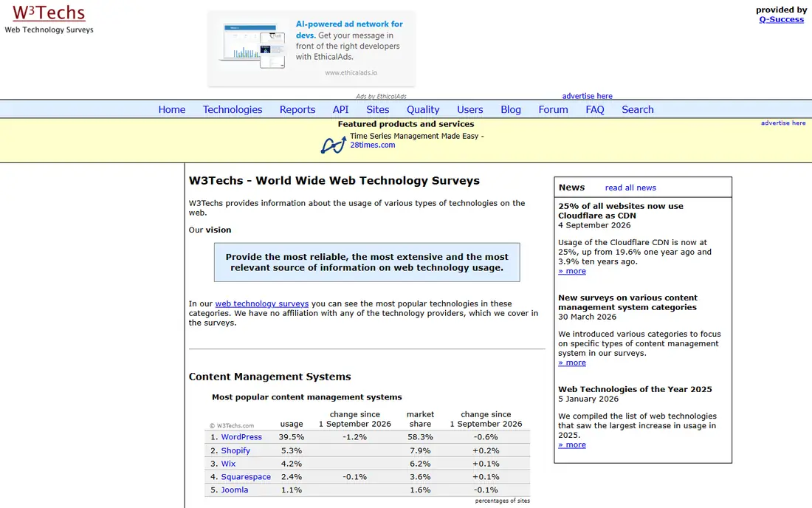Open the WordPress link in the CMS table
The width and height of the screenshot is (812, 508).
click(241, 437)
